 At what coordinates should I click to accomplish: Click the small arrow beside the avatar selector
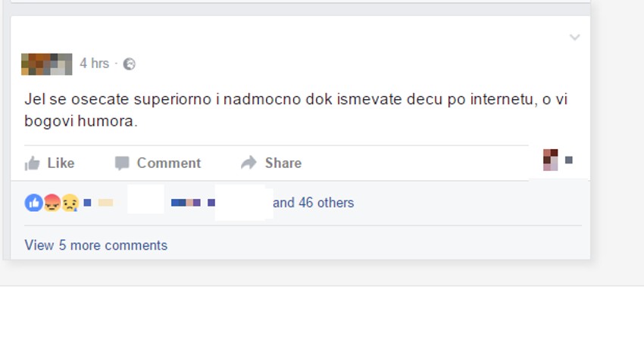pyautogui.click(x=569, y=160)
